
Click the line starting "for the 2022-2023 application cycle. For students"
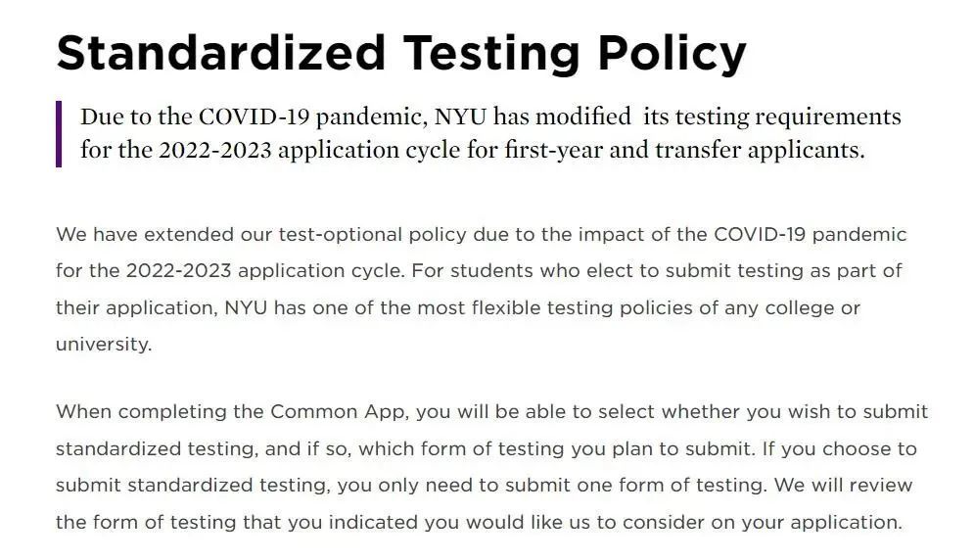pos(479,271)
